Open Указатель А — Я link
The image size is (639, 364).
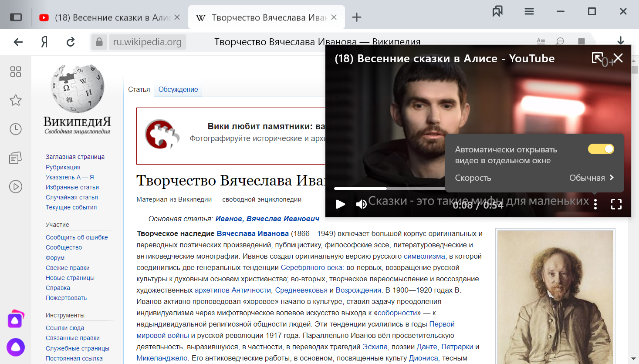pyautogui.click(x=70, y=177)
